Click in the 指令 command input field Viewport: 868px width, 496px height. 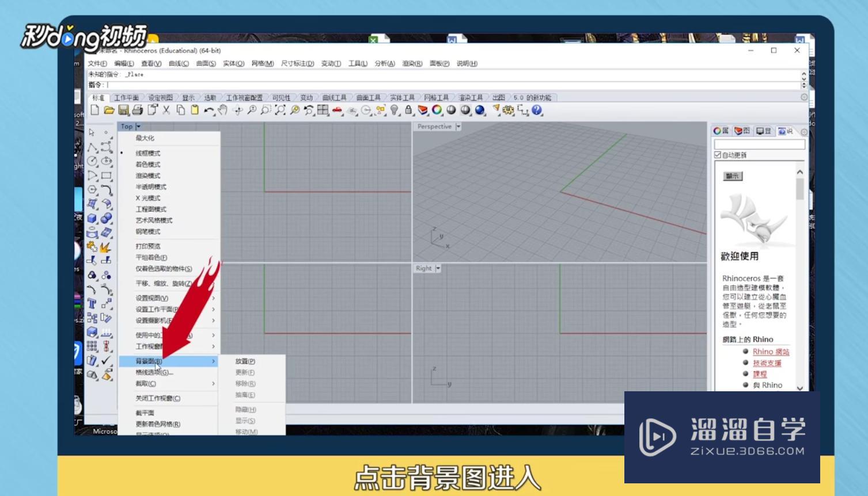pos(452,85)
